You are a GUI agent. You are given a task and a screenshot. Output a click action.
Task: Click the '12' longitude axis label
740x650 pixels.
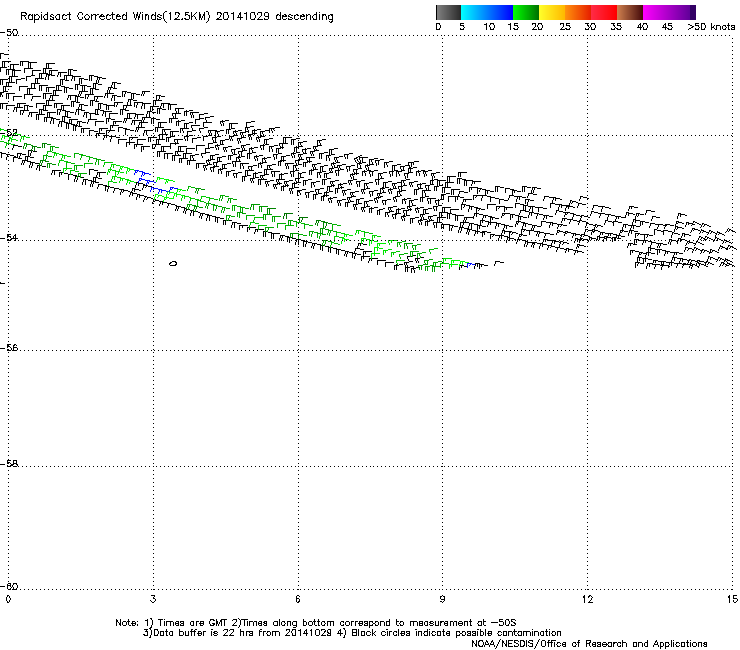[587, 599]
